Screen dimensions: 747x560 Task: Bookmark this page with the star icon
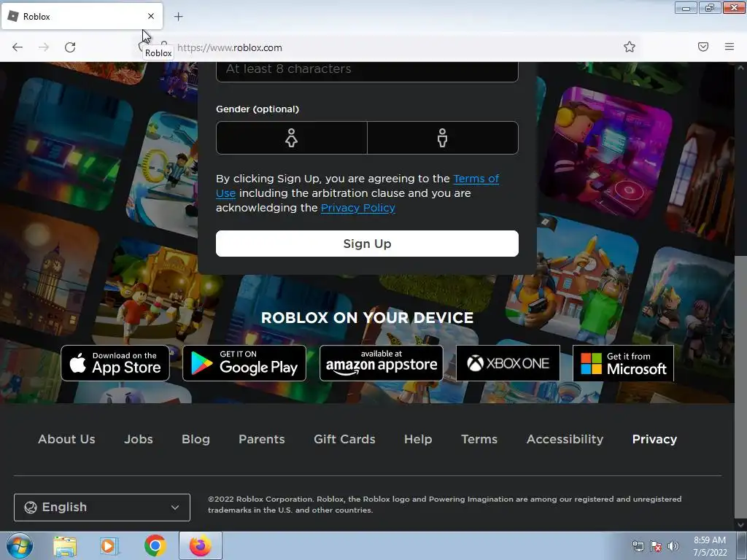click(630, 47)
